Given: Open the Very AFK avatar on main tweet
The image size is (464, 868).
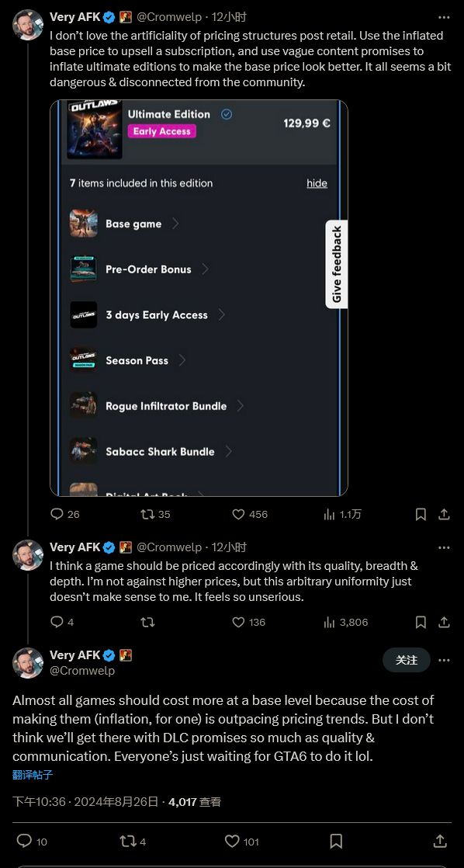Looking at the screenshot, I should 28,662.
